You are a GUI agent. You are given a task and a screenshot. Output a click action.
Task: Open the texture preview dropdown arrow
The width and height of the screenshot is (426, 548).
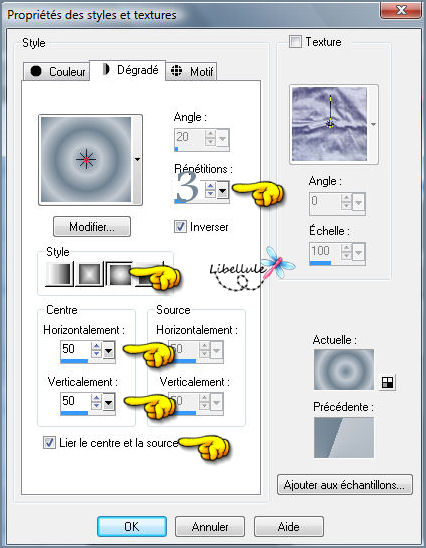[374, 124]
